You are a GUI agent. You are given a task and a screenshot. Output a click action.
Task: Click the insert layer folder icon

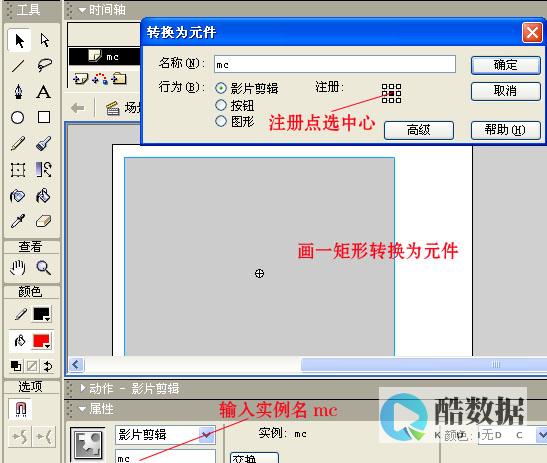pyautogui.click(x=119, y=79)
